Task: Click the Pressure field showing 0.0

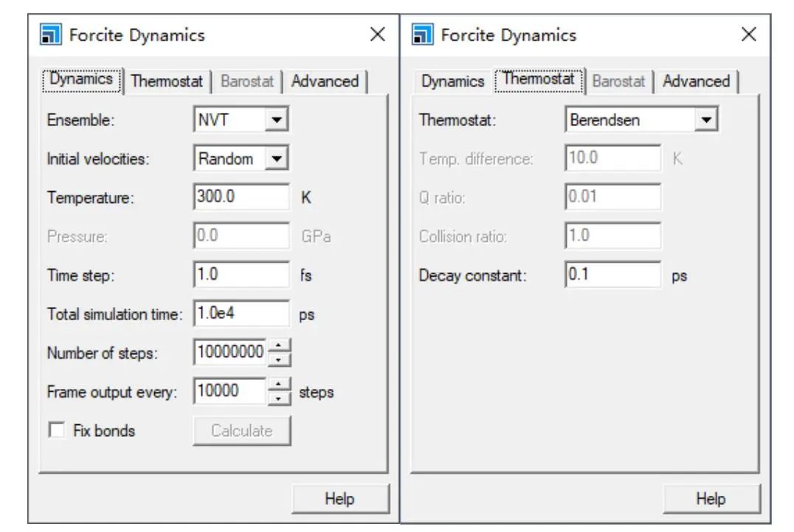Action: [x=241, y=235]
